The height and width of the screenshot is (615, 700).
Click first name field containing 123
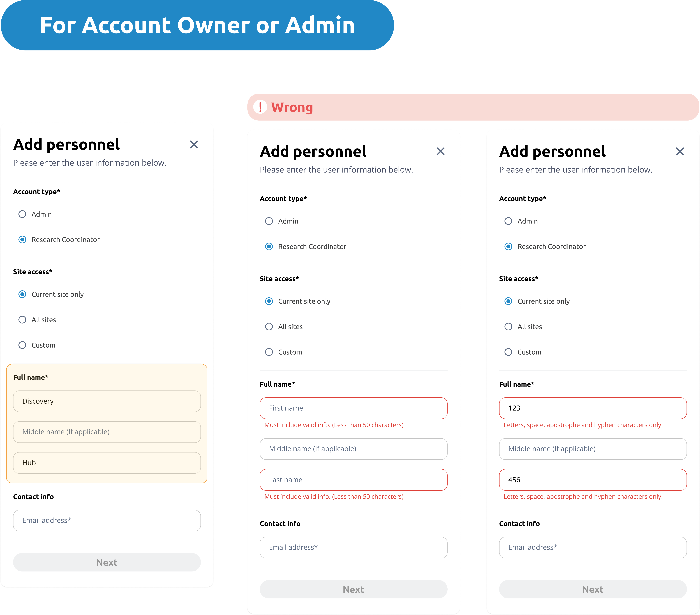pyautogui.click(x=593, y=408)
